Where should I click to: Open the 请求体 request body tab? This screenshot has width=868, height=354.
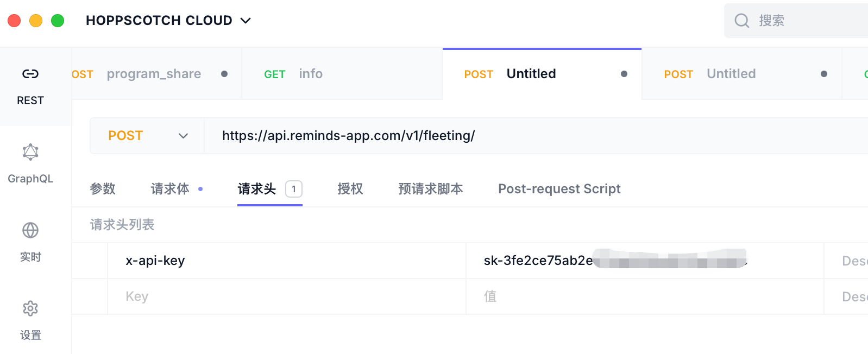pyautogui.click(x=170, y=189)
